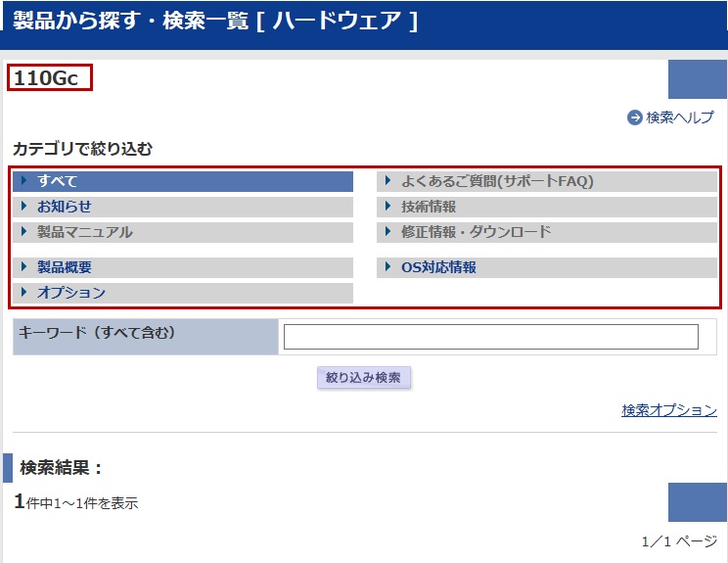Filter by お知らせ category

(183, 207)
